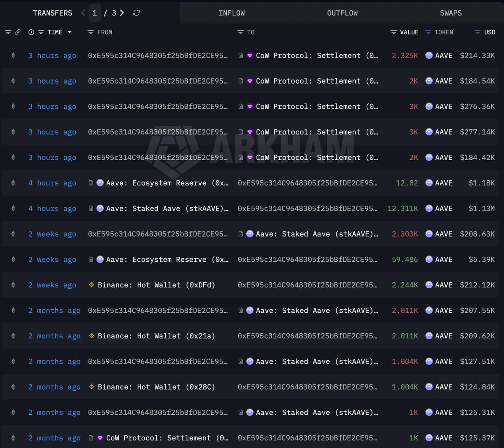Screen dimensions: 504x448
Task: Filter by the USD column
Action: tap(478, 32)
